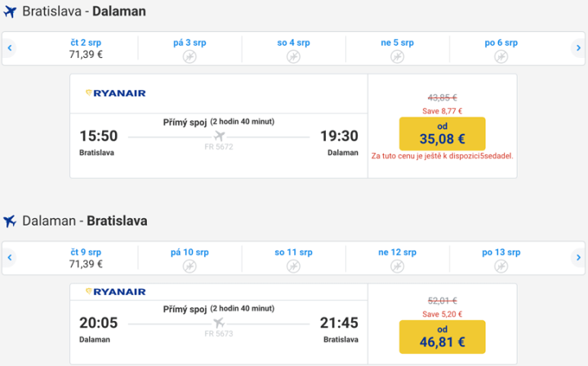Viewport: 588px width, 366px height.
Task: Click the no-flight icon under so 4 srp
Action: click(x=293, y=56)
